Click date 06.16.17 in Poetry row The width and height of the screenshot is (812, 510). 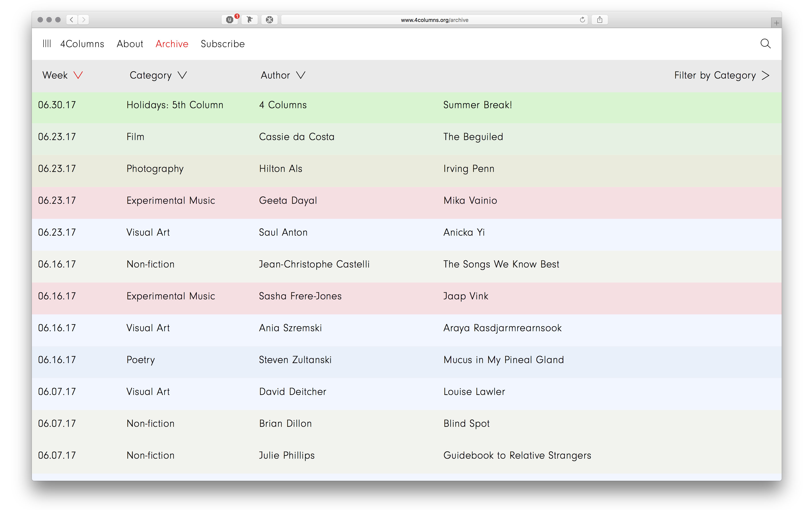point(57,360)
